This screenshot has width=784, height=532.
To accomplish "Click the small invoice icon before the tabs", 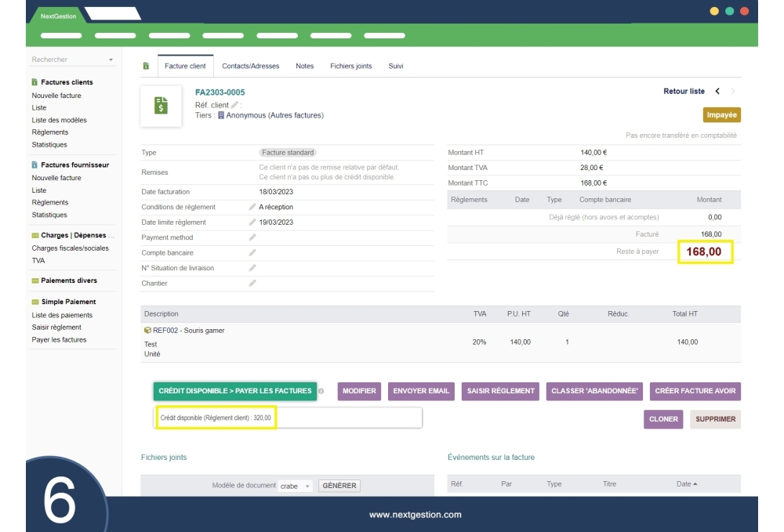I will coord(146,67).
